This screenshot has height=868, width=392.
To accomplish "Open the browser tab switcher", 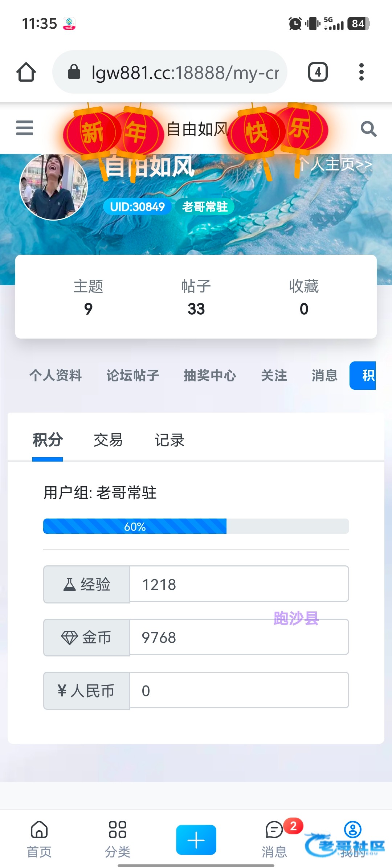I will click(x=318, y=72).
